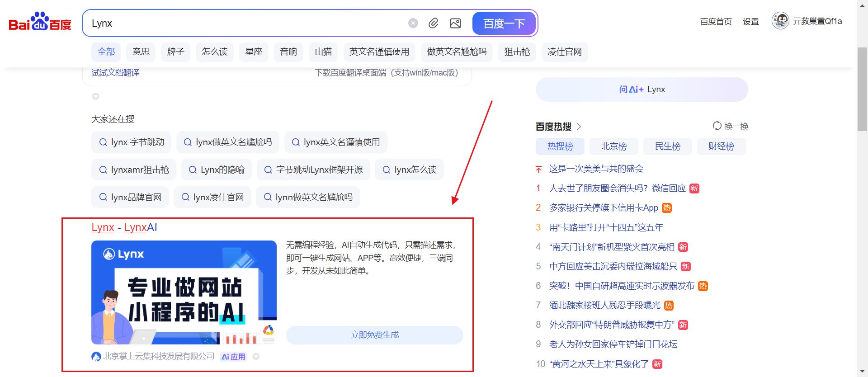Screen dimensions: 868x377
Task: Select 北京榜 tab
Action: point(614,146)
